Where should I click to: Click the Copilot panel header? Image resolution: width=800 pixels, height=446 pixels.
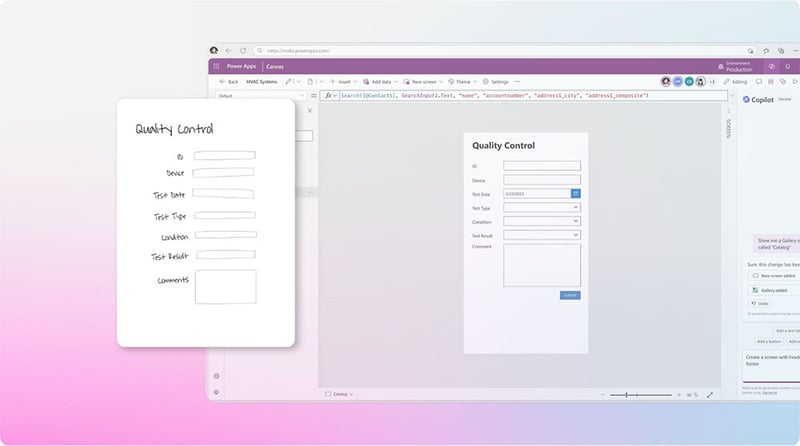(x=758, y=100)
